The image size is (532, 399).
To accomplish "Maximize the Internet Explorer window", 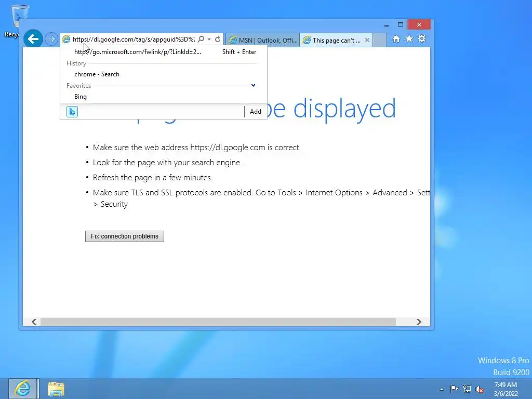I will tap(401, 25).
